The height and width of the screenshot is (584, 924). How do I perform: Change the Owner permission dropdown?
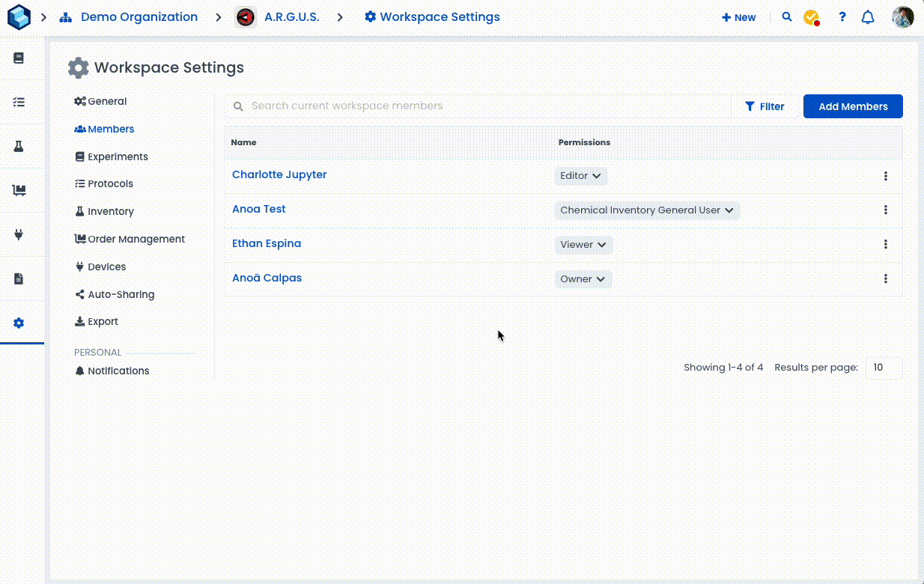[x=583, y=279]
